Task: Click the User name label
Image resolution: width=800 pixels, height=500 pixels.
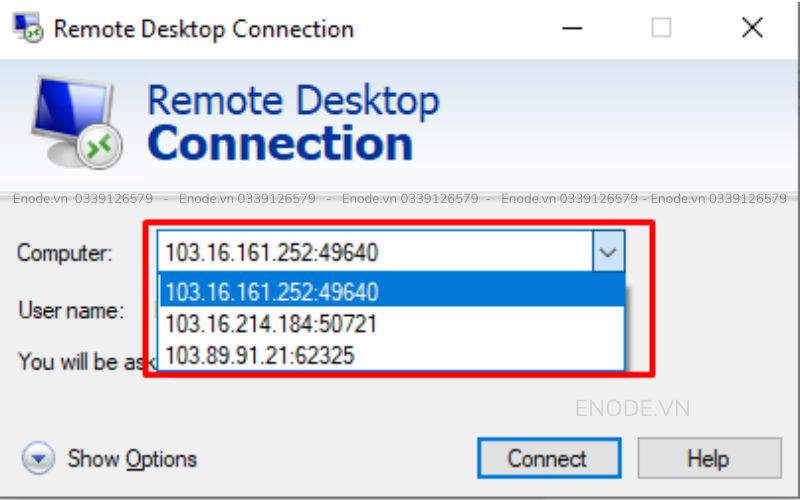Action: click(x=70, y=310)
